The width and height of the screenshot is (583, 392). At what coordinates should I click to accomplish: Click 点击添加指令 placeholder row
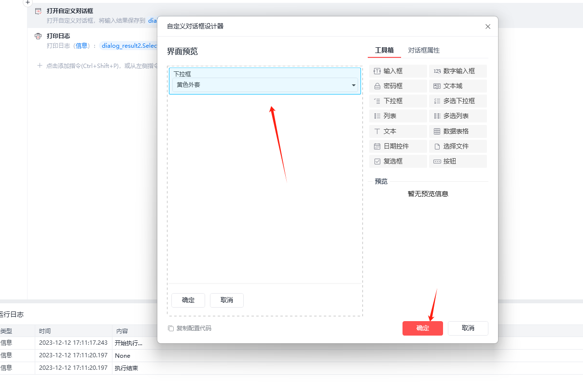(97, 66)
